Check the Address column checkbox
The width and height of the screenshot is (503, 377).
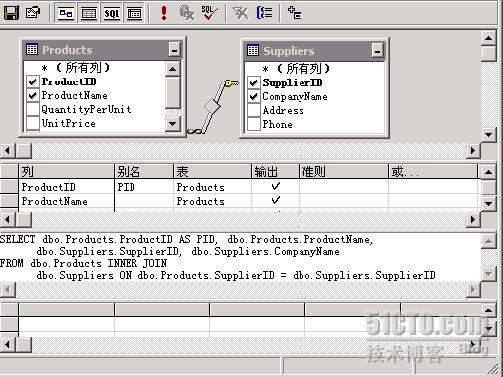[254, 110]
